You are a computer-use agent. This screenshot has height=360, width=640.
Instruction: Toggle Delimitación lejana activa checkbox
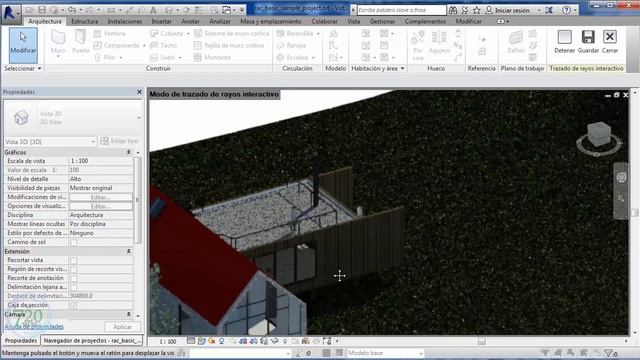point(73,287)
